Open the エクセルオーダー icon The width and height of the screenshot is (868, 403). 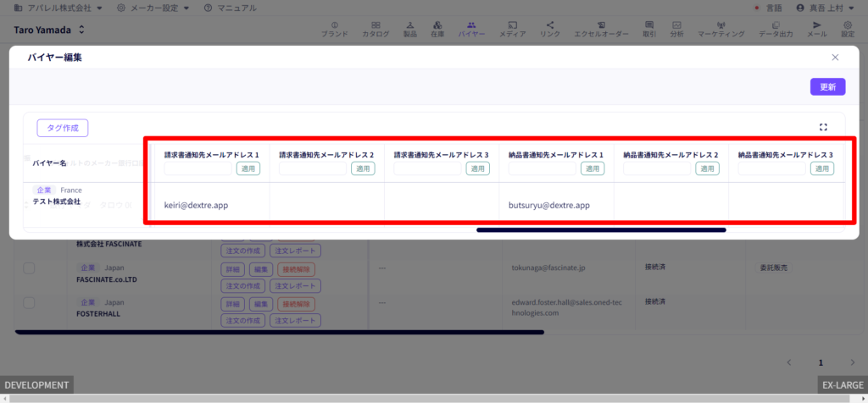click(x=601, y=25)
